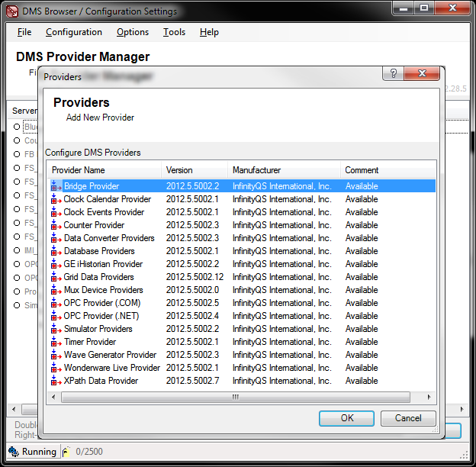This screenshot has height=467, width=476.
Task: Select the Timer Provider name
Action: coord(90,342)
